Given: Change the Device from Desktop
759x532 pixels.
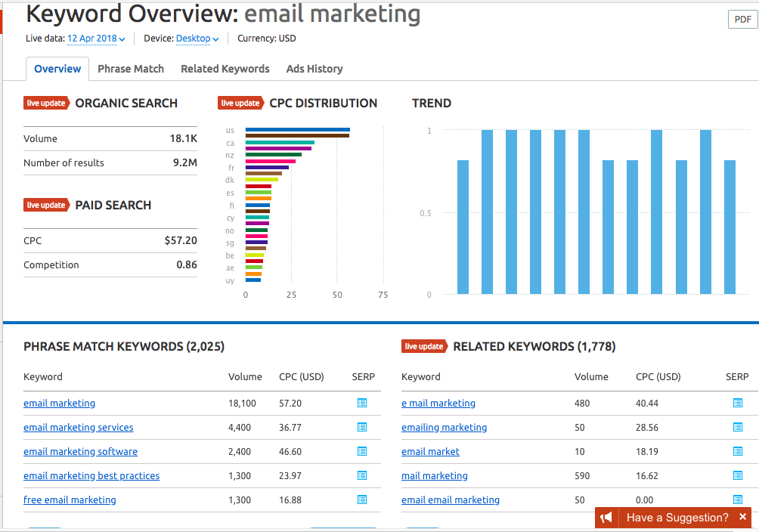Looking at the screenshot, I should point(197,39).
